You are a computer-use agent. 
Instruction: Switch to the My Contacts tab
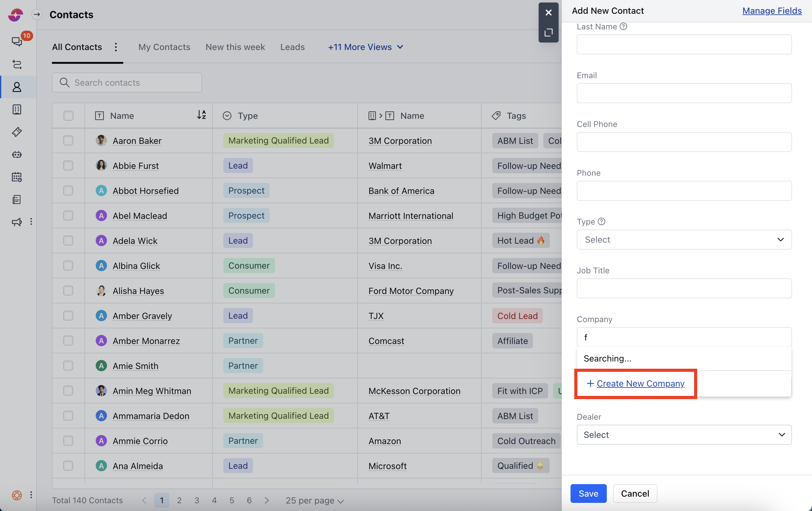[164, 47]
